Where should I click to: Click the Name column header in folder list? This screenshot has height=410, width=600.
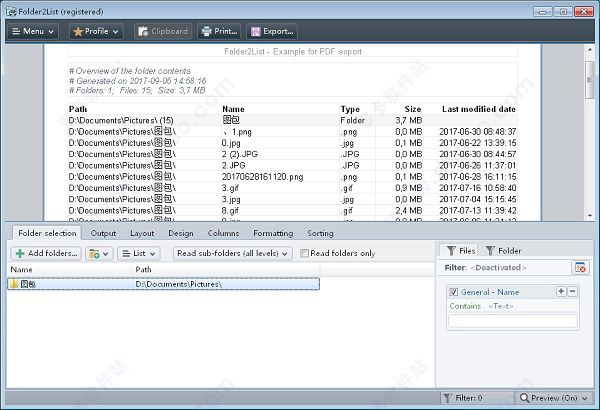(x=70, y=270)
